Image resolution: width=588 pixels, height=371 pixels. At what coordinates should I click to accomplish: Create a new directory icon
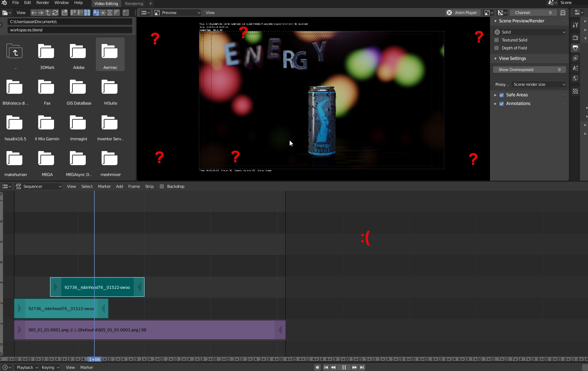coord(64,13)
